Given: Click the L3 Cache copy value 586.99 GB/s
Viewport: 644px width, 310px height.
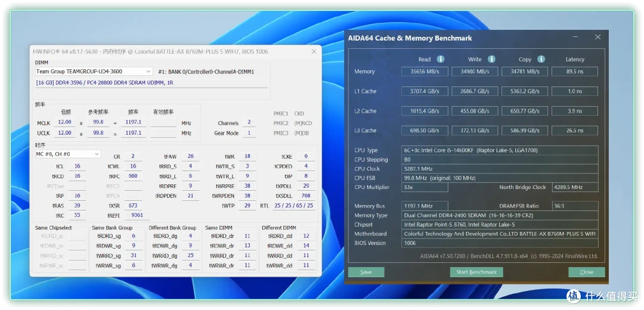Looking at the screenshot, I should coord(525,131).
